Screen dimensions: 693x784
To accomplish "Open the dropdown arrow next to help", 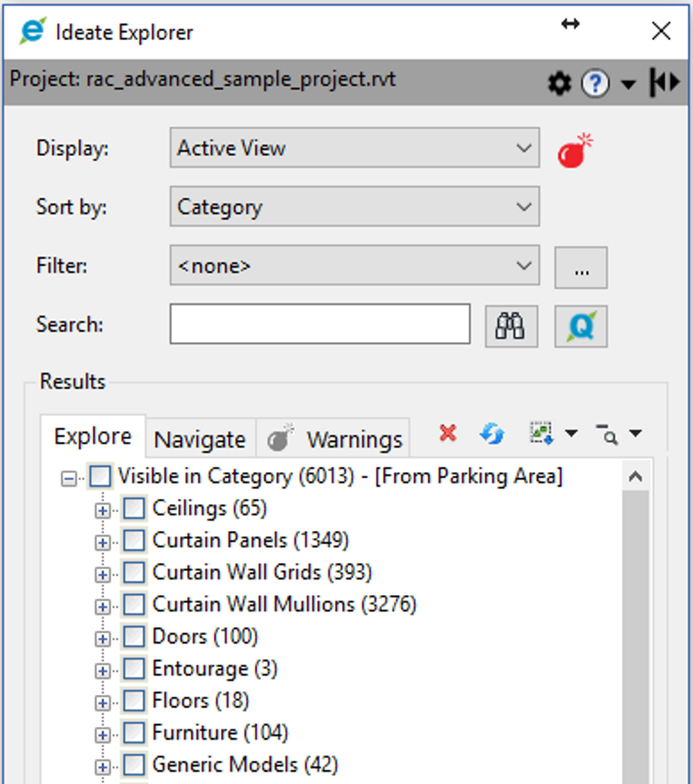I will (x=628, y=84).
